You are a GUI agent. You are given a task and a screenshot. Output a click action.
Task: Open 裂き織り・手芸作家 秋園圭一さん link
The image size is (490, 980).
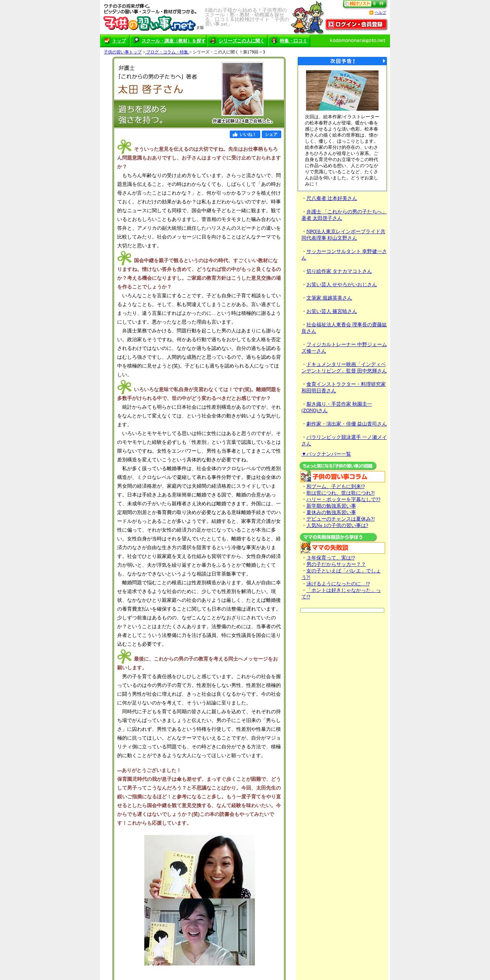[x=337, y=407]
